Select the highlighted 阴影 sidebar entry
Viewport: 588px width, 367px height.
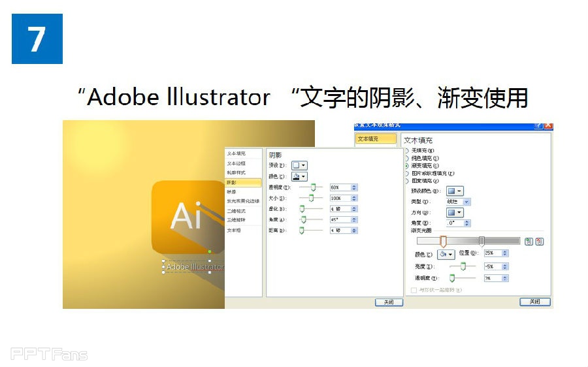[x=243, y=183]
